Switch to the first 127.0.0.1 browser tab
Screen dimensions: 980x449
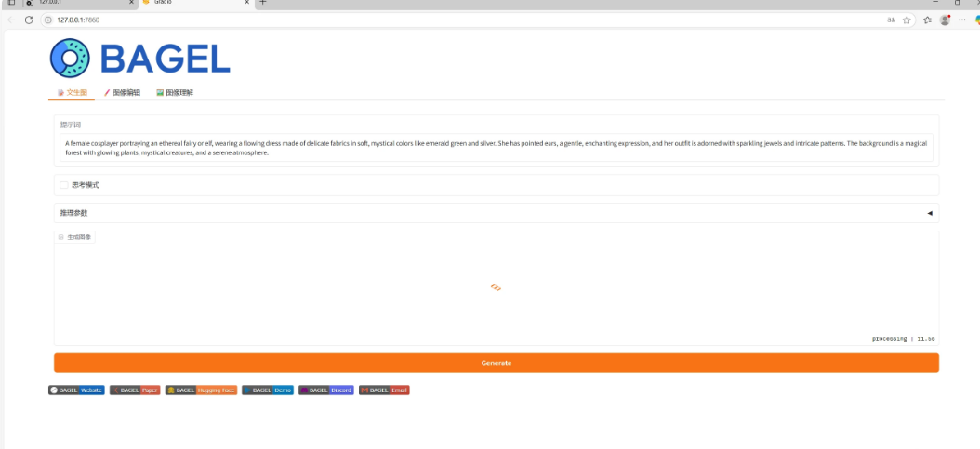[80, 3]
